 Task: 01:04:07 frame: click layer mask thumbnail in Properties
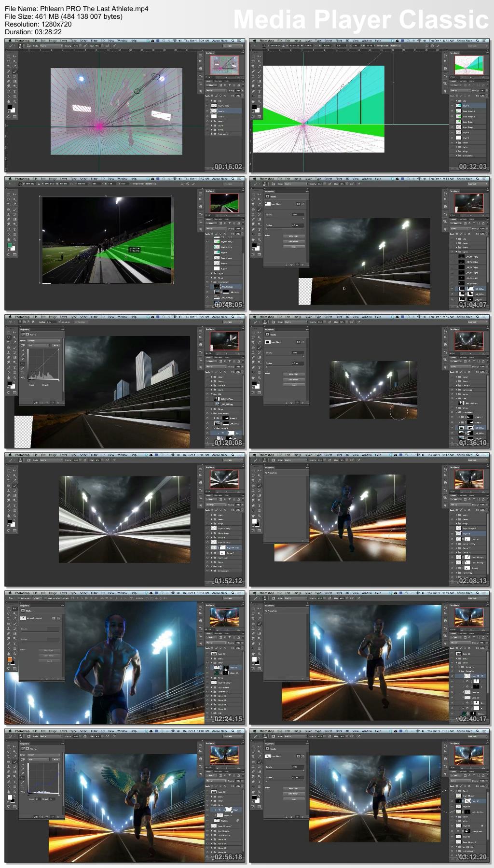tap(268, 204)
